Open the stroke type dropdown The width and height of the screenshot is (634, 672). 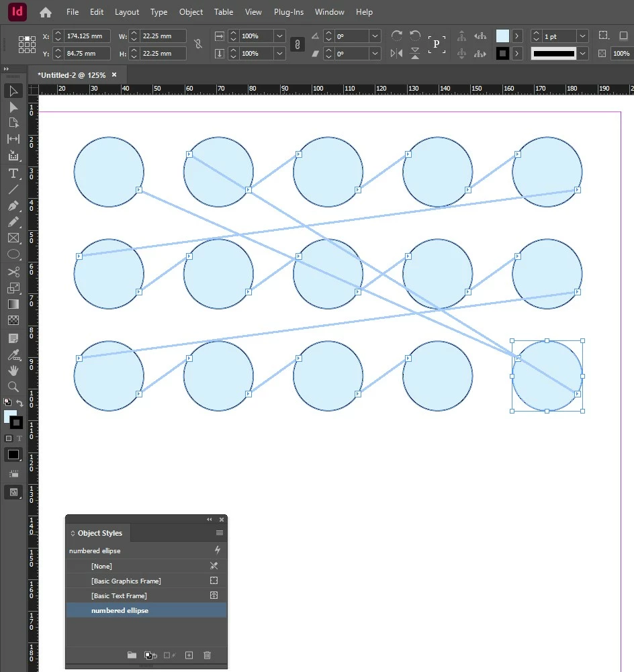582,54
